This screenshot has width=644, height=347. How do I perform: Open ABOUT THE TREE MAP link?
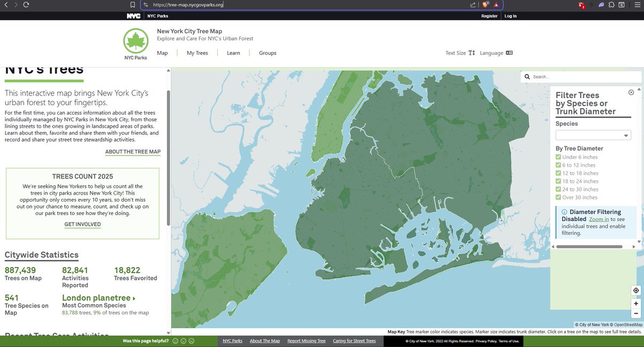pos(133,152)
